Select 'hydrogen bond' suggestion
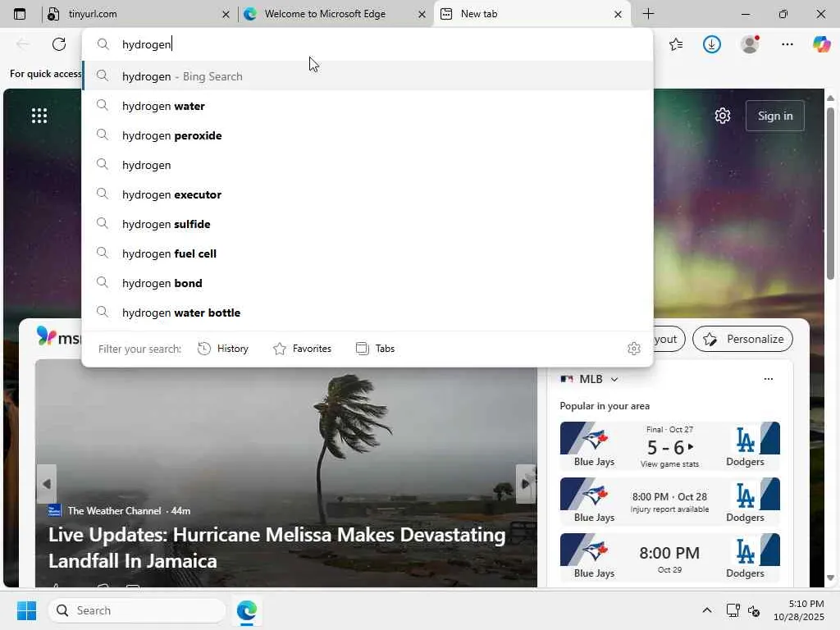 [367, 283]
